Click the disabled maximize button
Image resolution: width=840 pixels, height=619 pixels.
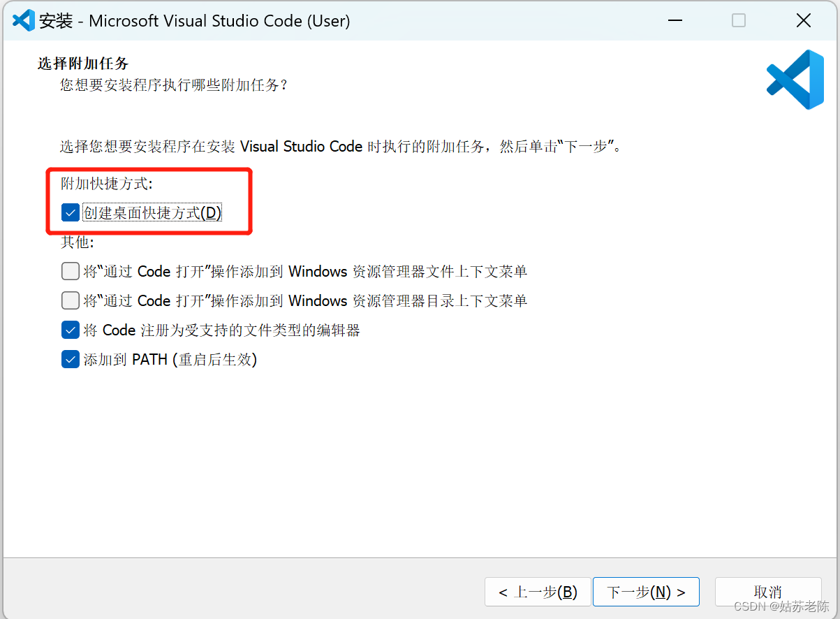(x=739, y=21)
